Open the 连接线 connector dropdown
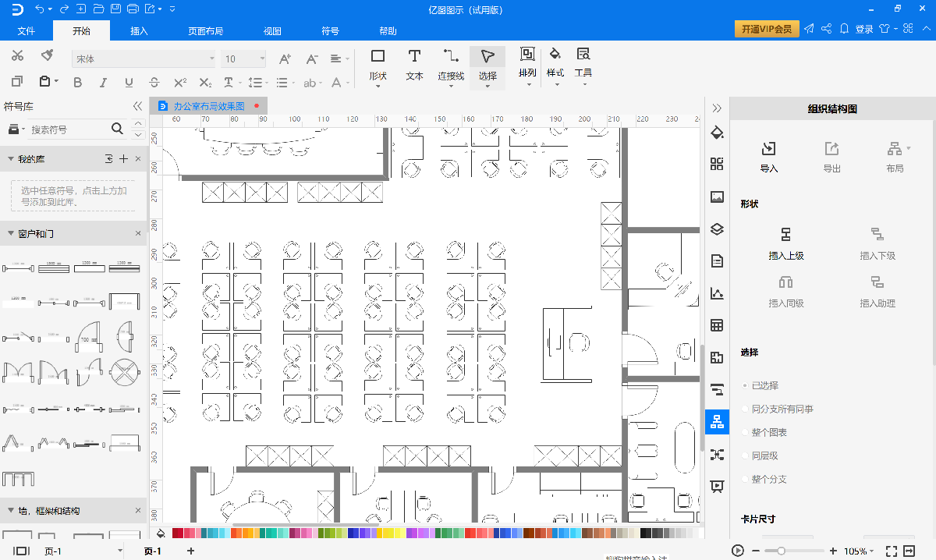 click(x=451, y=66)
